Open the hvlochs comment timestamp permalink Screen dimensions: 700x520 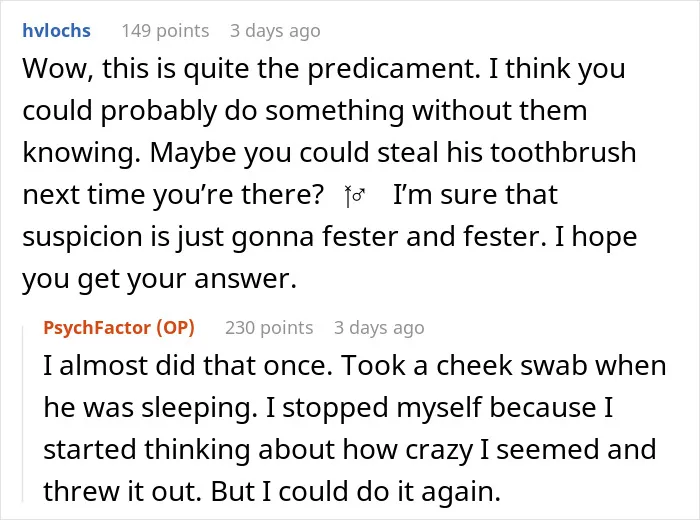(275, 31)
